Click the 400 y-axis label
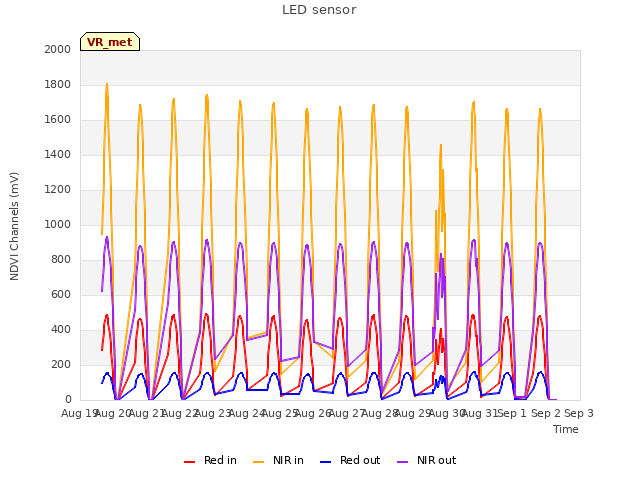 tap(61, 329)
